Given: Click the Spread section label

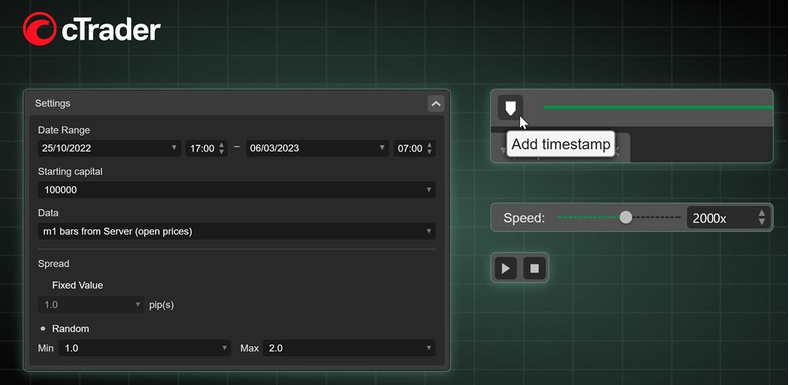Looking at the screenshot, I should click(53, 264).
